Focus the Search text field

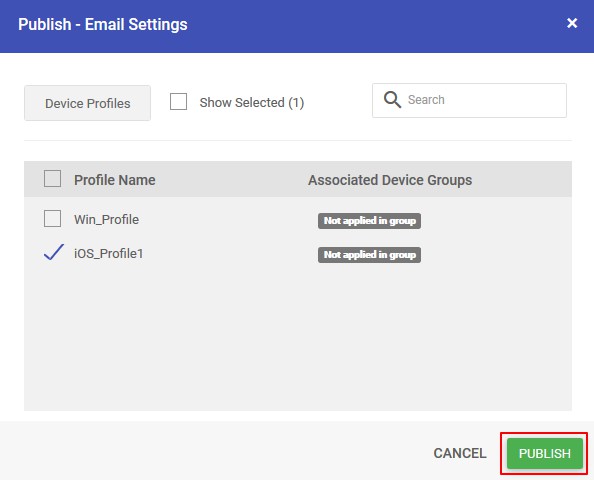[x=469, y=100]
